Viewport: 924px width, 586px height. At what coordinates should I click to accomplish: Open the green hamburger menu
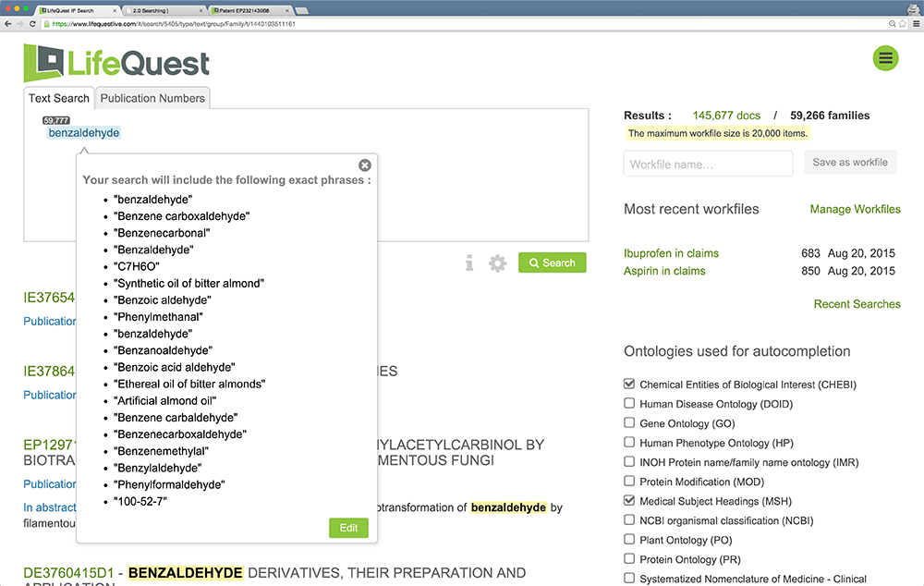point(885,58)
